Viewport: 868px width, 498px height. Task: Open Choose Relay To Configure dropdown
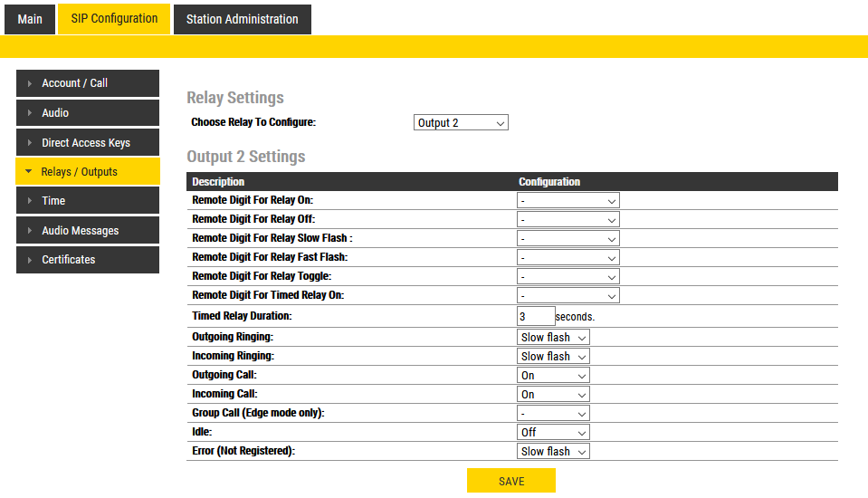[461, 123]
